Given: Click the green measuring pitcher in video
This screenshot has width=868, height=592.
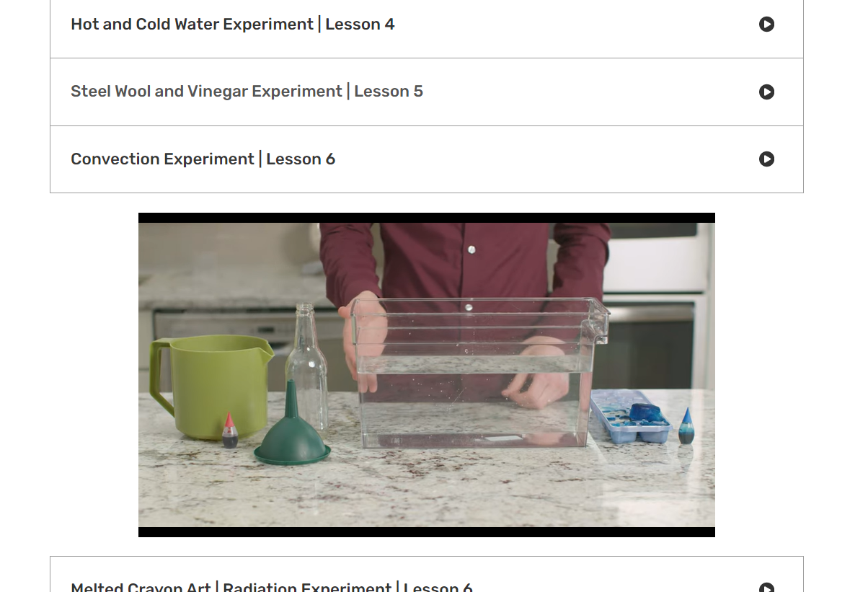Looking at the screenshot, I should coord(209,386).
